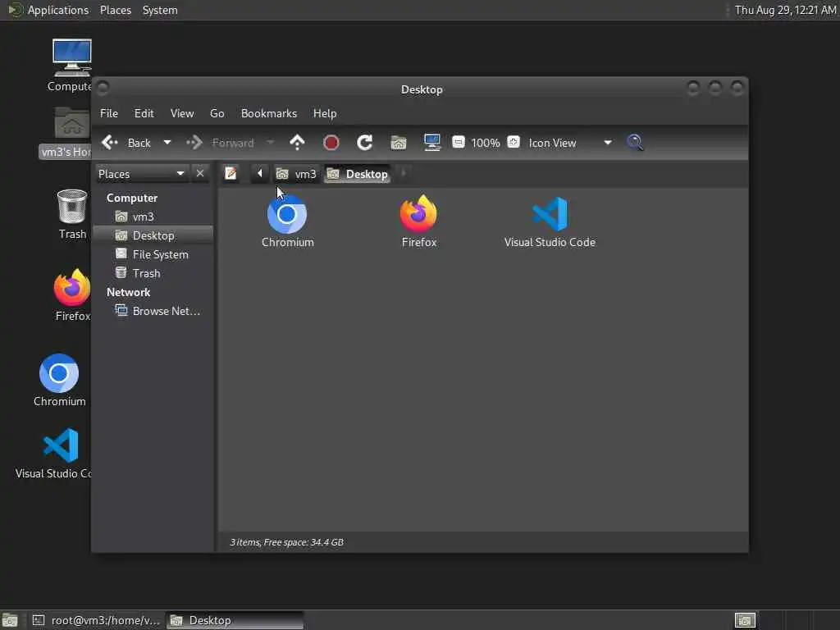This screenshot has height=630, width=840.
Task: Click workspace switcher icon in bottom panel
Action: [x=745, y=620]
